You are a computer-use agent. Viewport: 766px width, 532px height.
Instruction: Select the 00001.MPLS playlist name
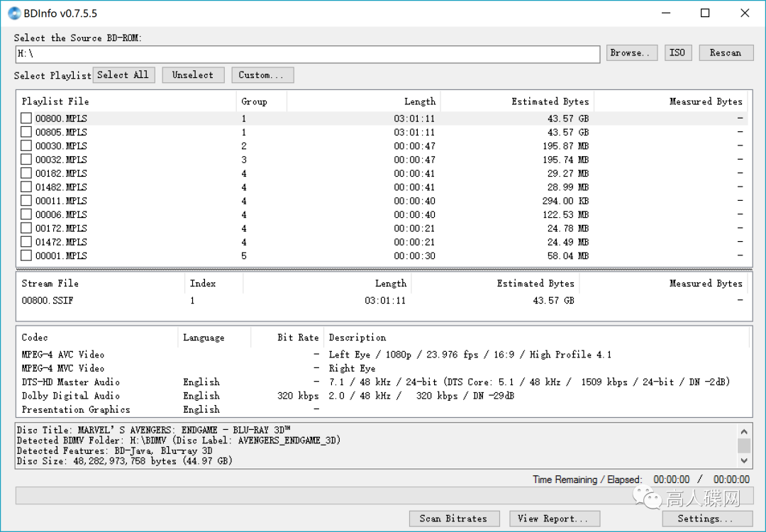tap(61, 255)
